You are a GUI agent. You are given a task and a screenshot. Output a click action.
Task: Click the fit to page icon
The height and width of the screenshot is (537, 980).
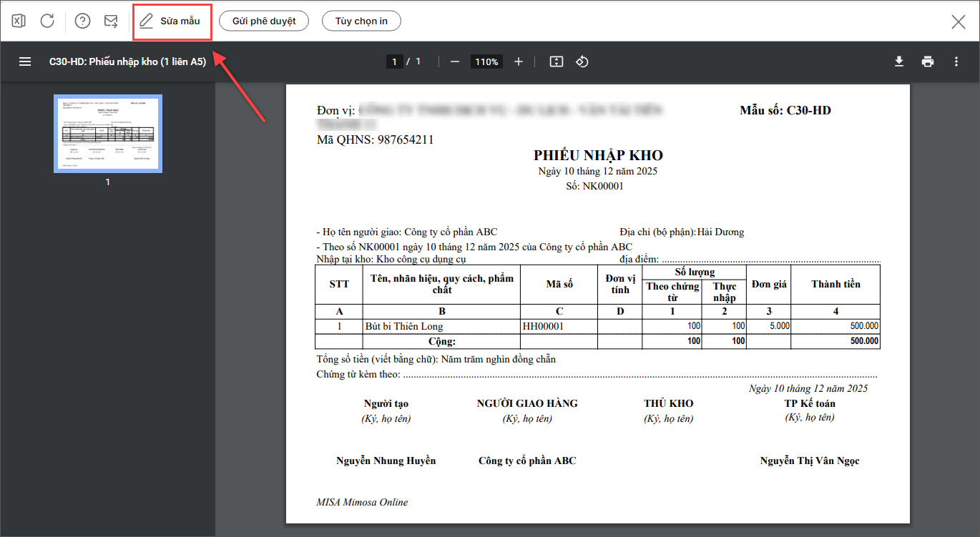tap(557, 61)
